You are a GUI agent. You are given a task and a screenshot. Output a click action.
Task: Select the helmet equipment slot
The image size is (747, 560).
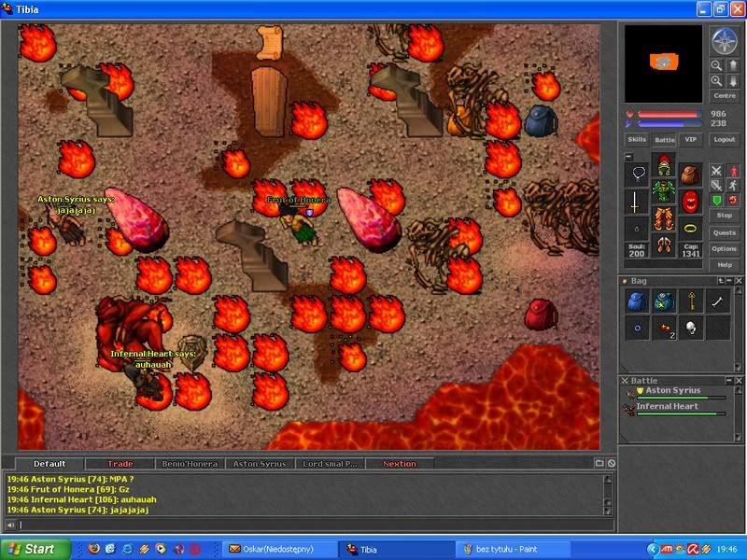[x=664, y=164]
